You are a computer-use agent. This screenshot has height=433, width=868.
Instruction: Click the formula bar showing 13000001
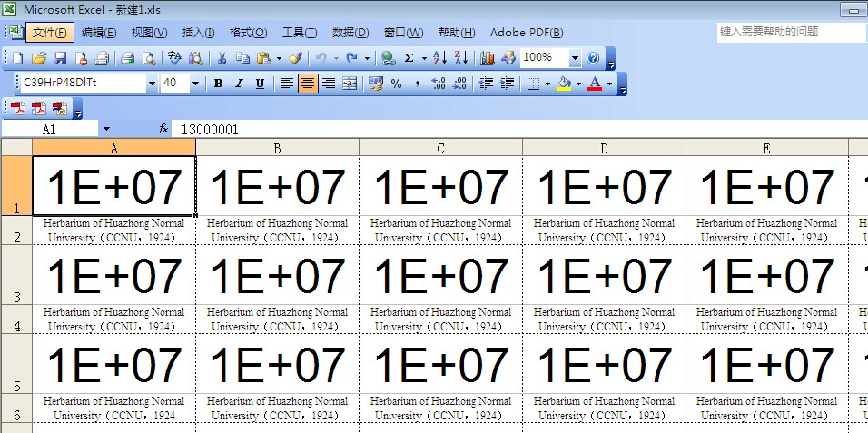(519, 129)
